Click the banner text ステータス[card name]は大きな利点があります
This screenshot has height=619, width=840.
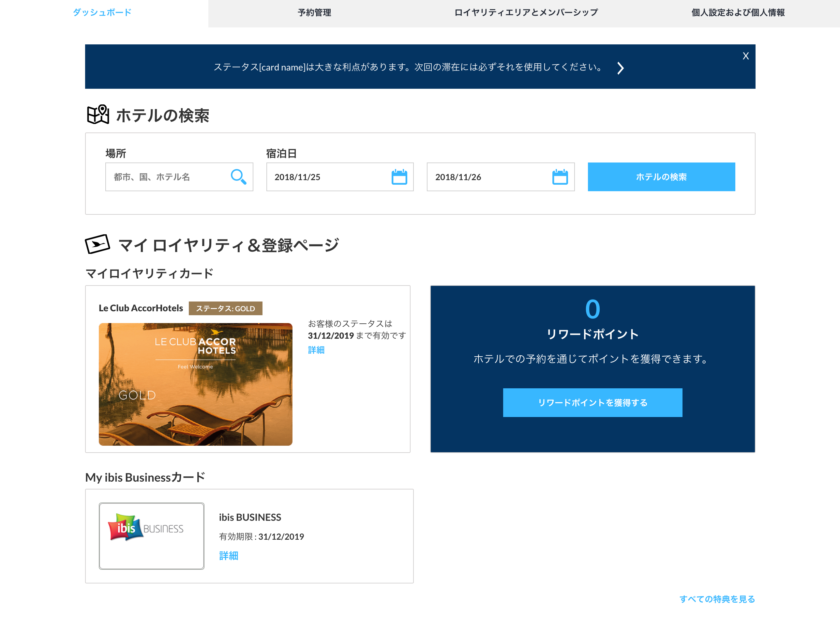tap(408, 68)
